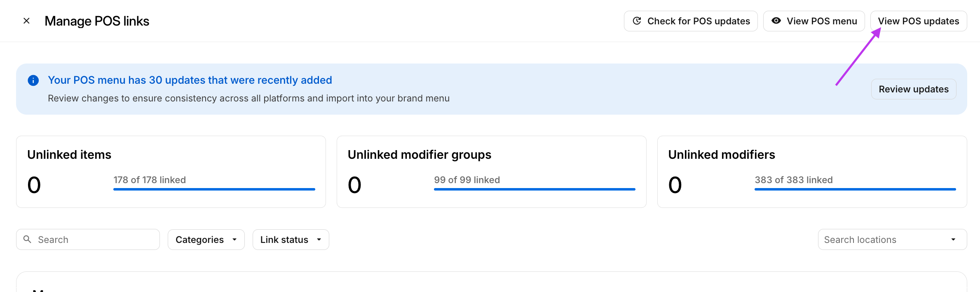Expand the Link status filter
Screen dimensions: 980x292
(x=291, y=240)
